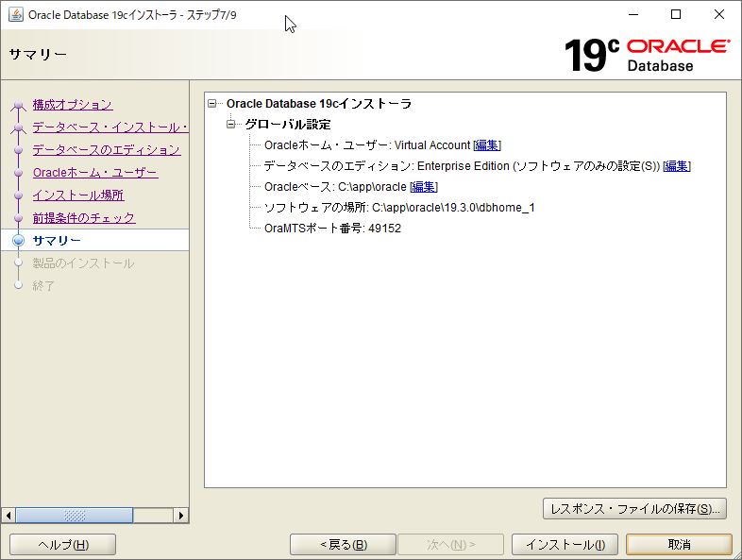The image size is (742, 560).
Task: Collapse the グローバル設定 tree node
Action: [x=231, y=124]
